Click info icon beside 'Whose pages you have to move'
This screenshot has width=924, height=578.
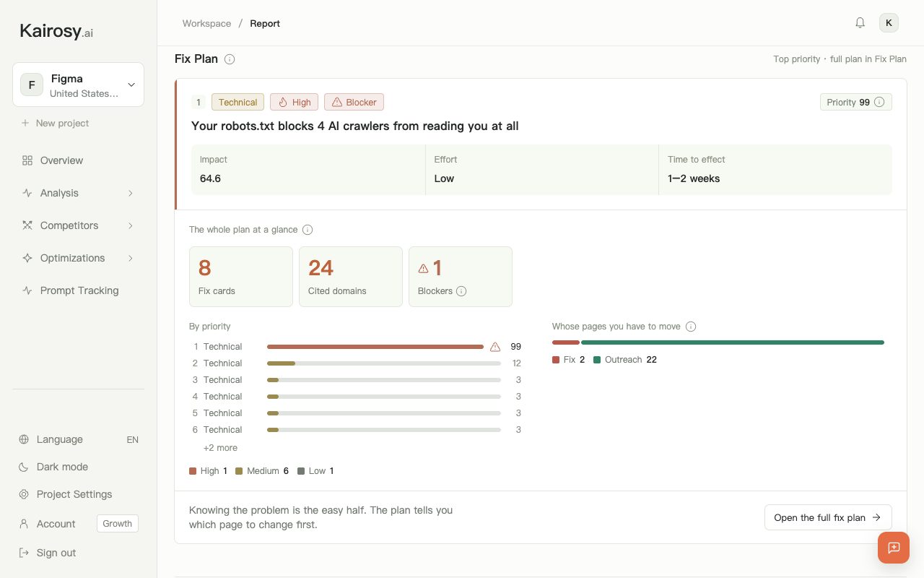[691, 327]
